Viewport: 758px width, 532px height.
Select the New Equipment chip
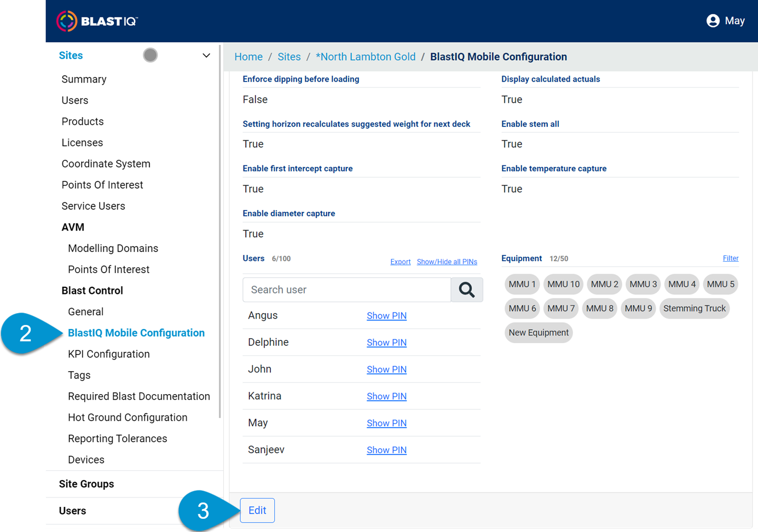pyautogui.click(x=539, y=332)
